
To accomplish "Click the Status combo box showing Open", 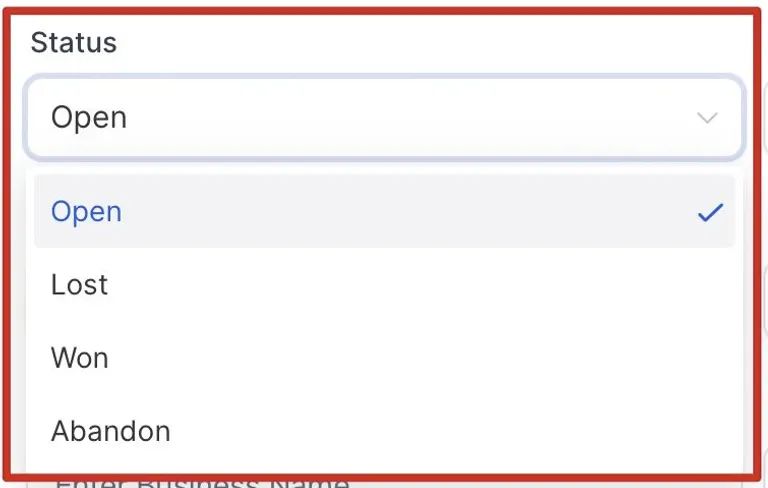I will pos(384,118).
